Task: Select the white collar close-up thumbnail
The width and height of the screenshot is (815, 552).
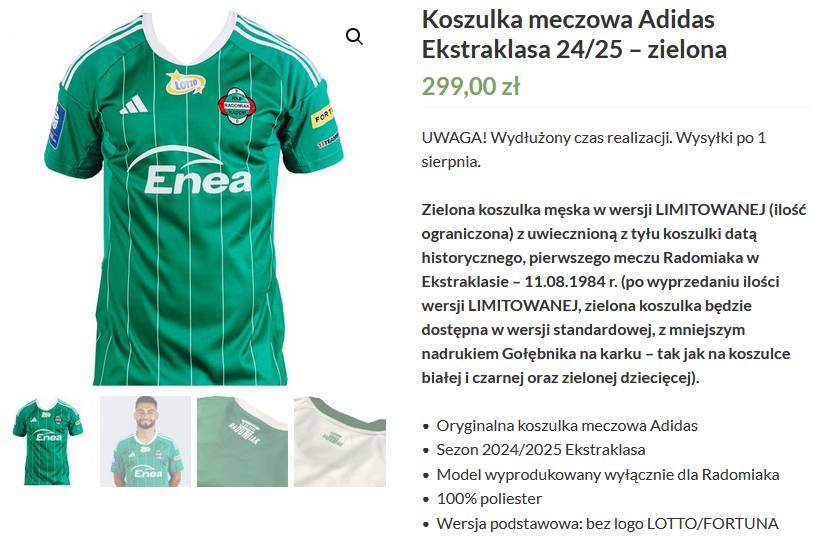Action: coord(340,441)
